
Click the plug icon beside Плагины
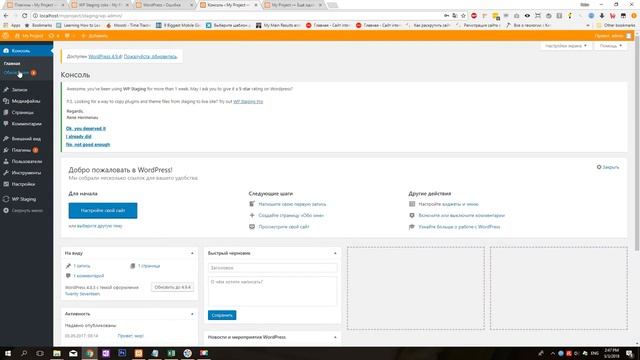pyautogui.click(x=6, y=150)
